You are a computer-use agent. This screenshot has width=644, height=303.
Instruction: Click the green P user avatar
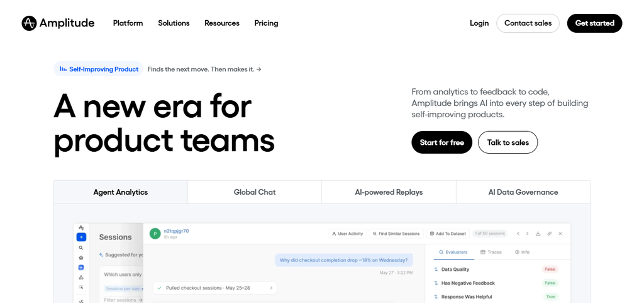coord(155,234)
